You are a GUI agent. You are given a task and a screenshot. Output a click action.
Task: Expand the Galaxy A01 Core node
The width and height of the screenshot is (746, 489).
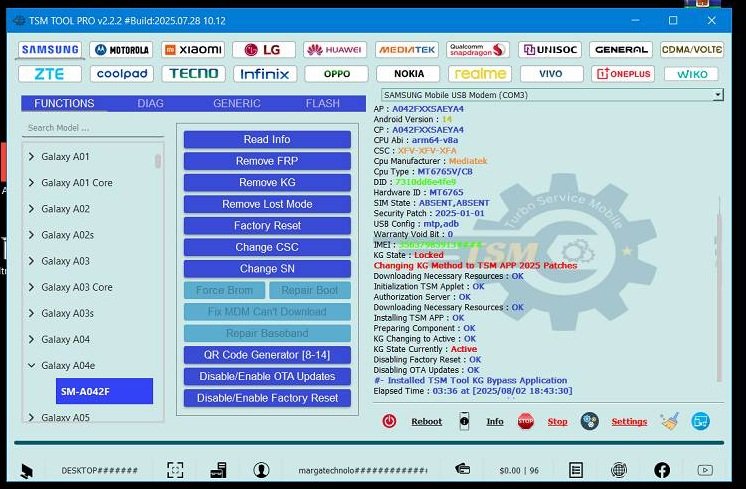31,183
